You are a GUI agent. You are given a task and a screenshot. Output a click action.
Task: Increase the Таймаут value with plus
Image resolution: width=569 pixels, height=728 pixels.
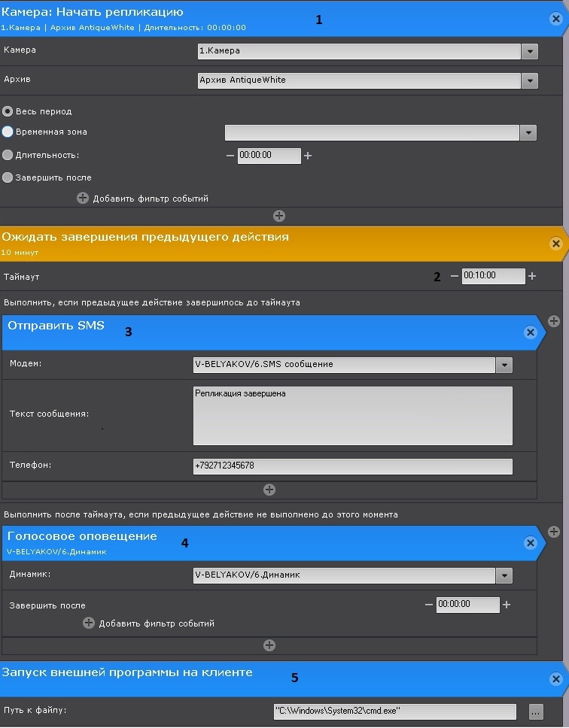coord(532,276)
